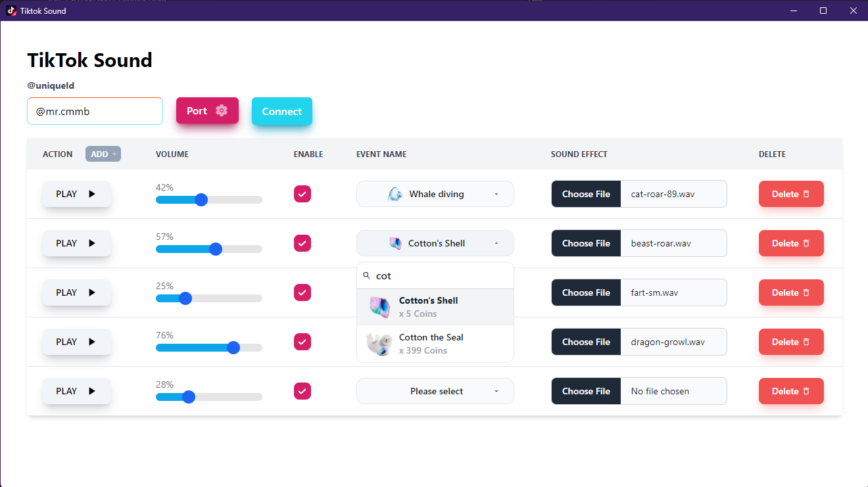Toggle enable checkbox for dragon-growl.wav row
868x487 pixels.
pyautogui.click(x=302, y=342)
